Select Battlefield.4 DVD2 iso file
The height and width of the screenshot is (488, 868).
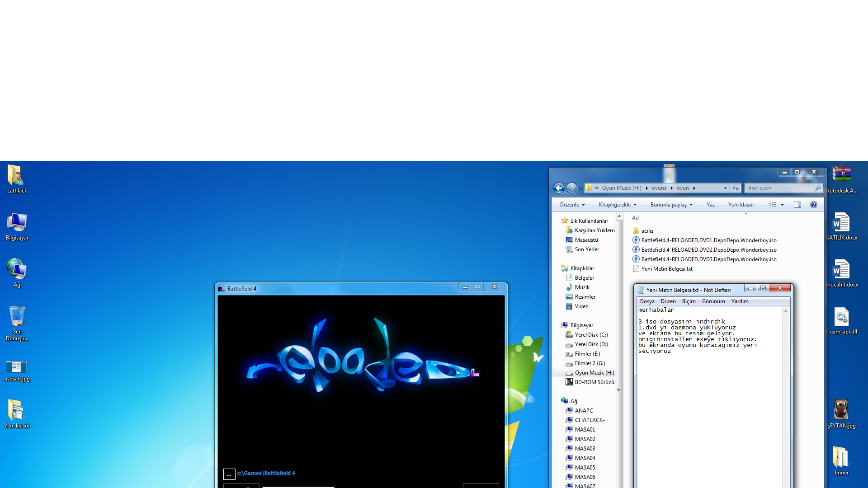click(704, 250)
